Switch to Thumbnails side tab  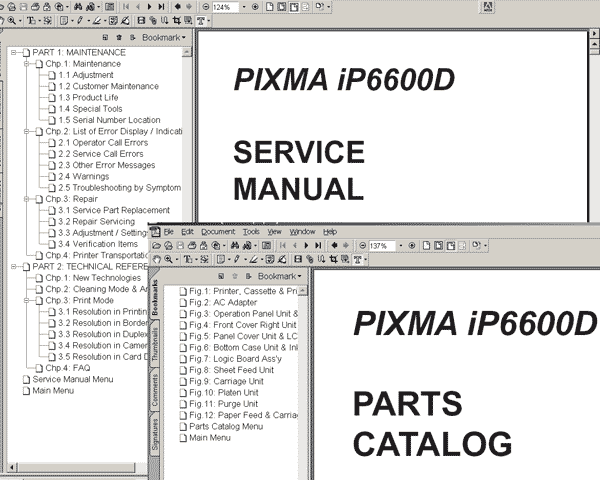[x=155, y=344]
